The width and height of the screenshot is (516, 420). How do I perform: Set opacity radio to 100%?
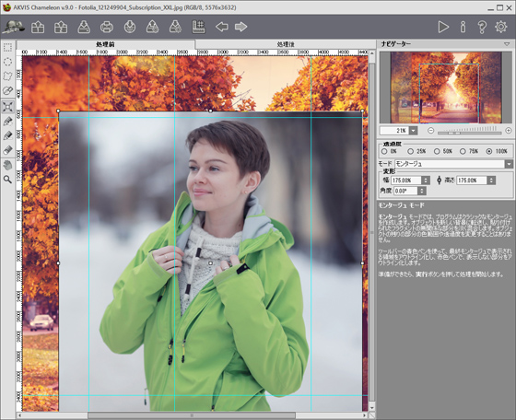(x=489, y=151)
